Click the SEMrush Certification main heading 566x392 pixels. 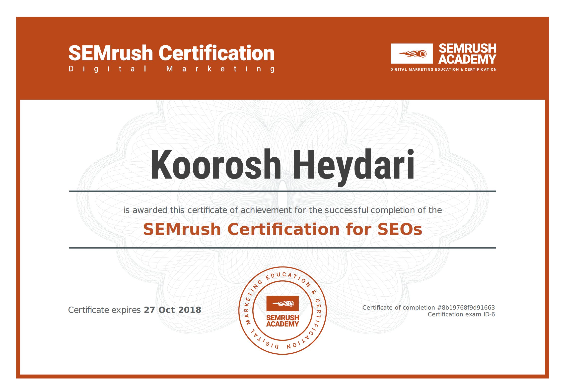click(171, 53)
